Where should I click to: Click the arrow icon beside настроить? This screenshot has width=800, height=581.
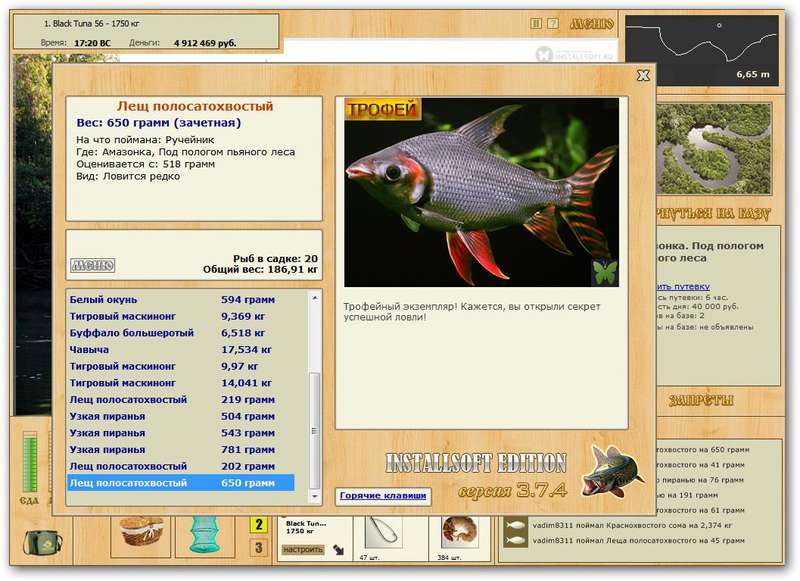pos(338,549)
